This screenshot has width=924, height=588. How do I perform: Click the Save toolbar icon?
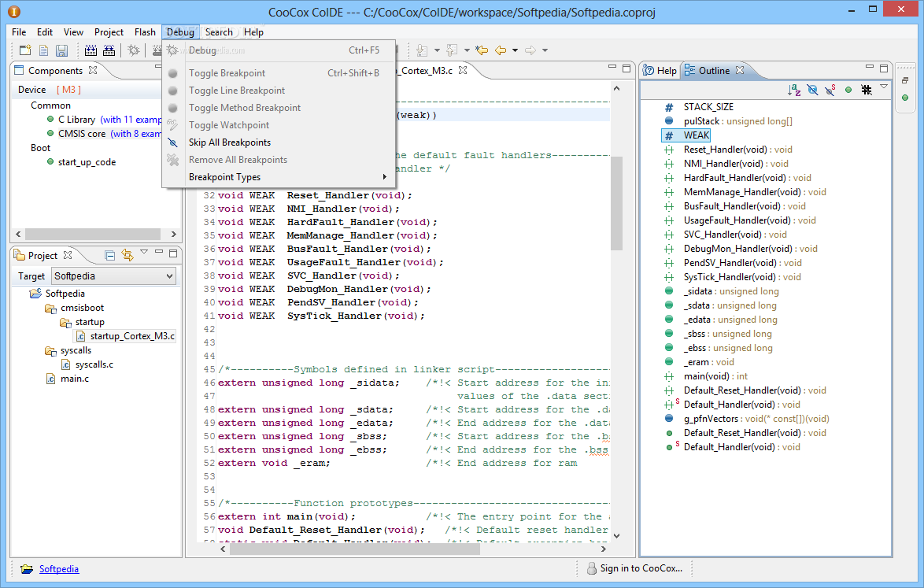click(x=62, y=50)
